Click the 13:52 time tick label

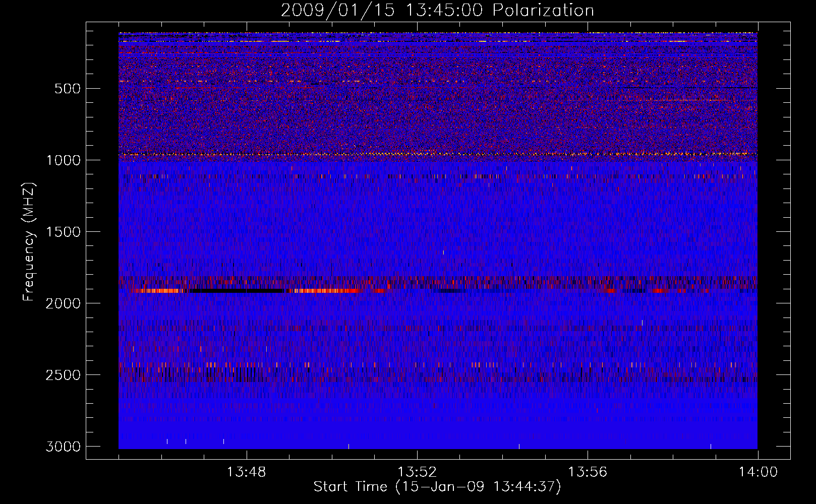click(x=417, y=472)
